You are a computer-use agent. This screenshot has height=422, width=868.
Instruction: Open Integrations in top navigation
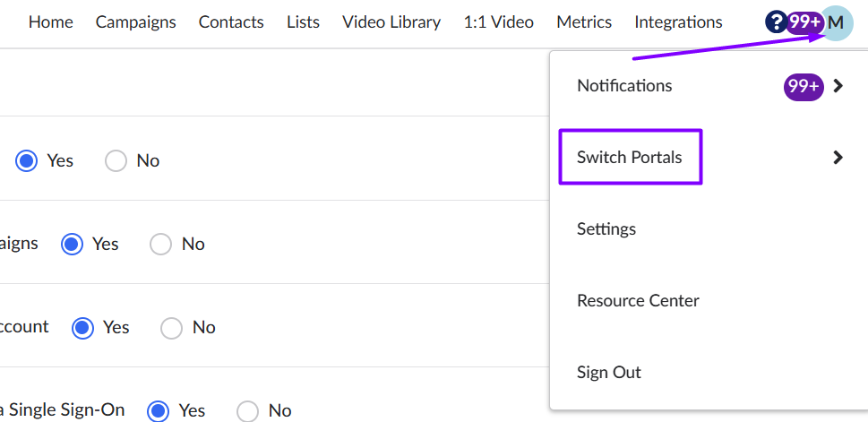pyautogui.click(x=678, y=22)
